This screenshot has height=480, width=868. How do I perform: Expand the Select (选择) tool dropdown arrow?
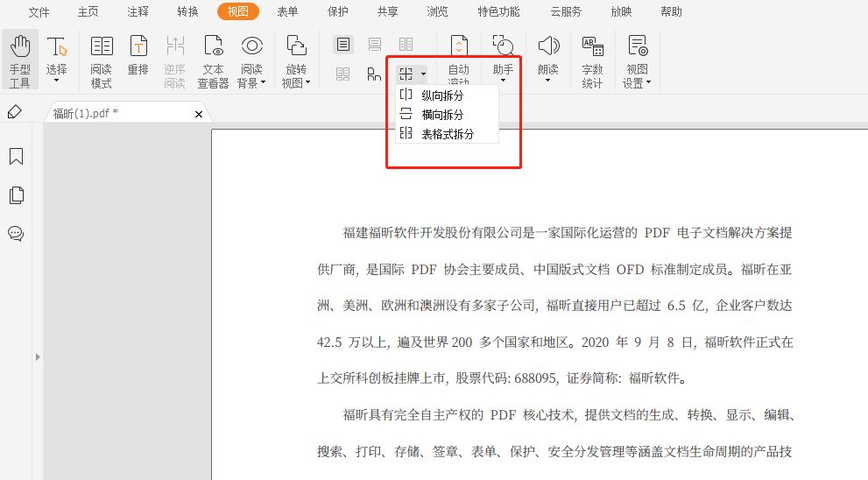click(x=56, y=81)
